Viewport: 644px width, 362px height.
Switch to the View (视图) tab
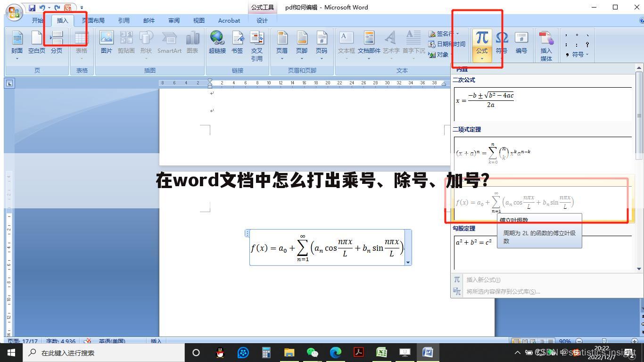[x=199, y=20]
